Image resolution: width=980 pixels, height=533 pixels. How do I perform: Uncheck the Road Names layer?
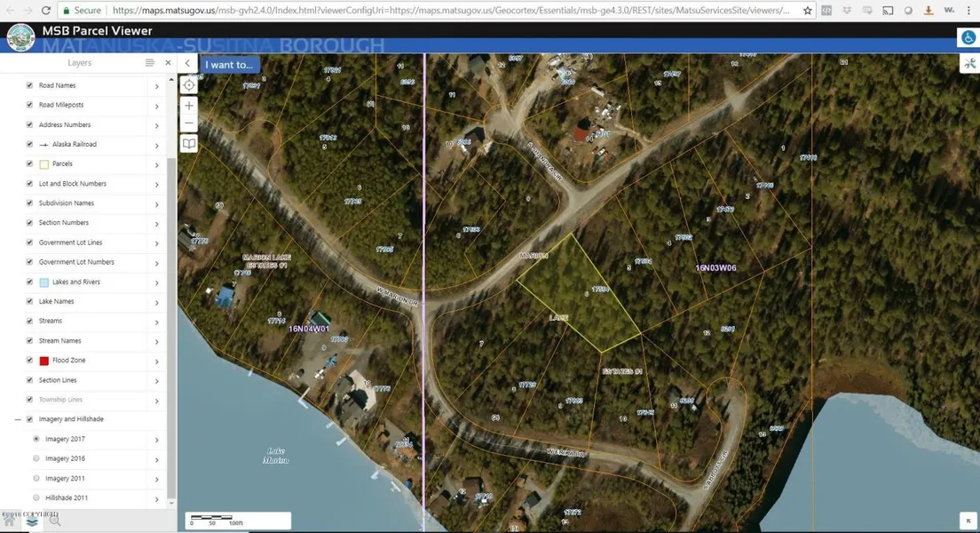pos(29,85)
